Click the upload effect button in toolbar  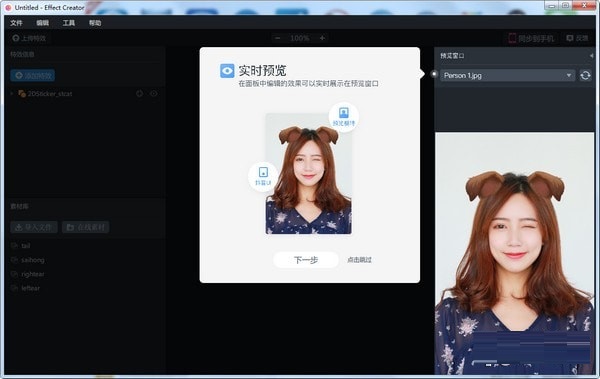coord(29,38)
